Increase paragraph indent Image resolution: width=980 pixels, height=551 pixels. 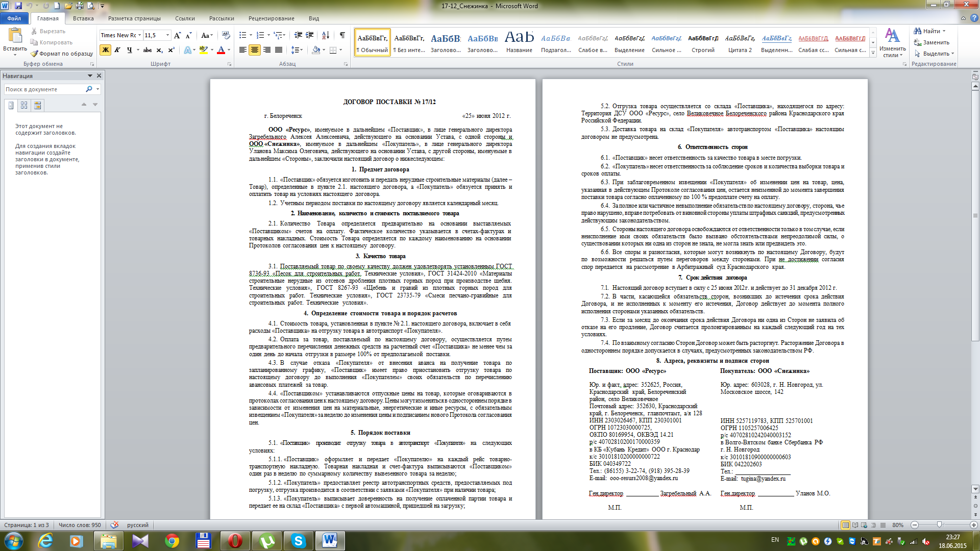[x=310, y=35]
